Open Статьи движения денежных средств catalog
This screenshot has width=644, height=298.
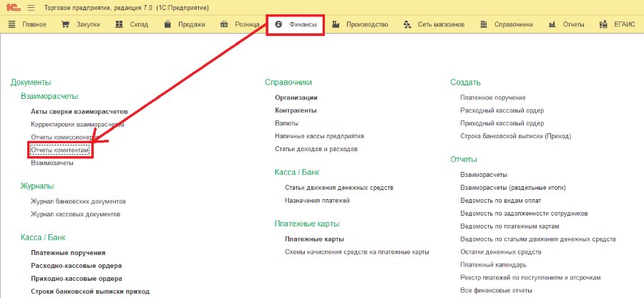tap(339, 188)
